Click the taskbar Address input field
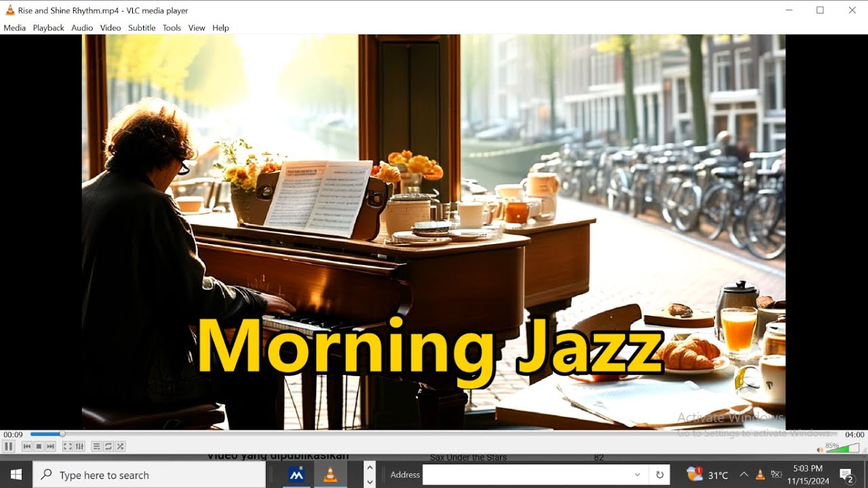 point(526,474)
